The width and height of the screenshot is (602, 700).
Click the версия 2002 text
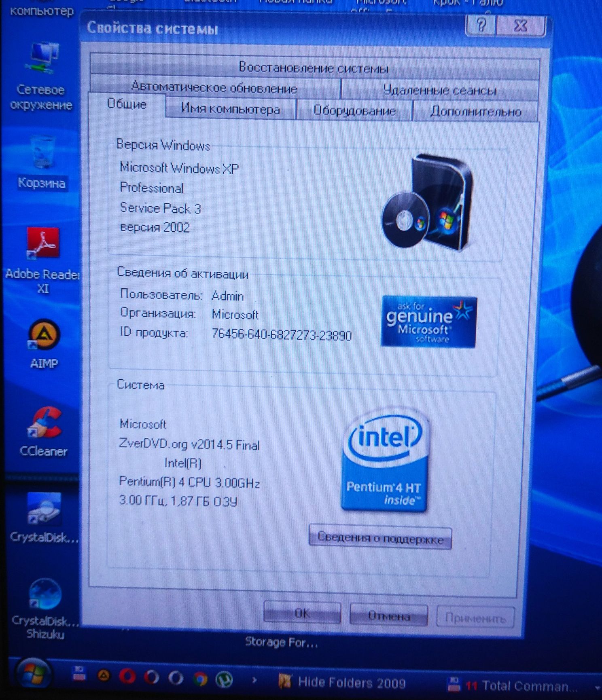[x=155, y=227]
